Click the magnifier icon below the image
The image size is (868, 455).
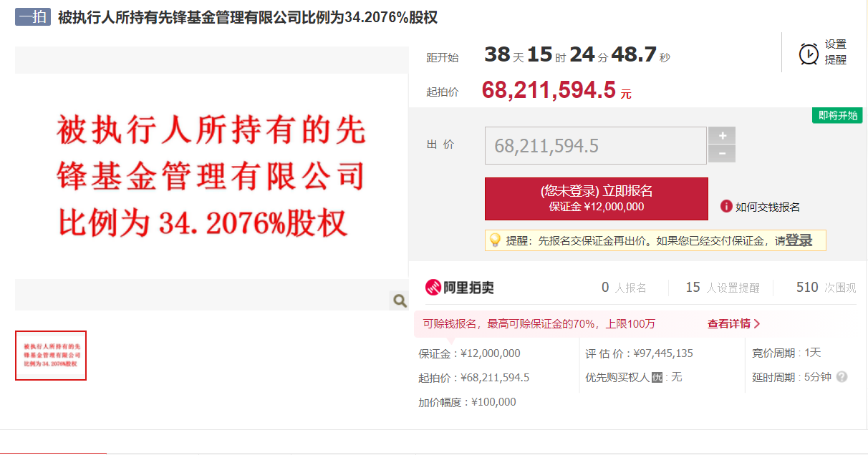click(x=400, y=301)
